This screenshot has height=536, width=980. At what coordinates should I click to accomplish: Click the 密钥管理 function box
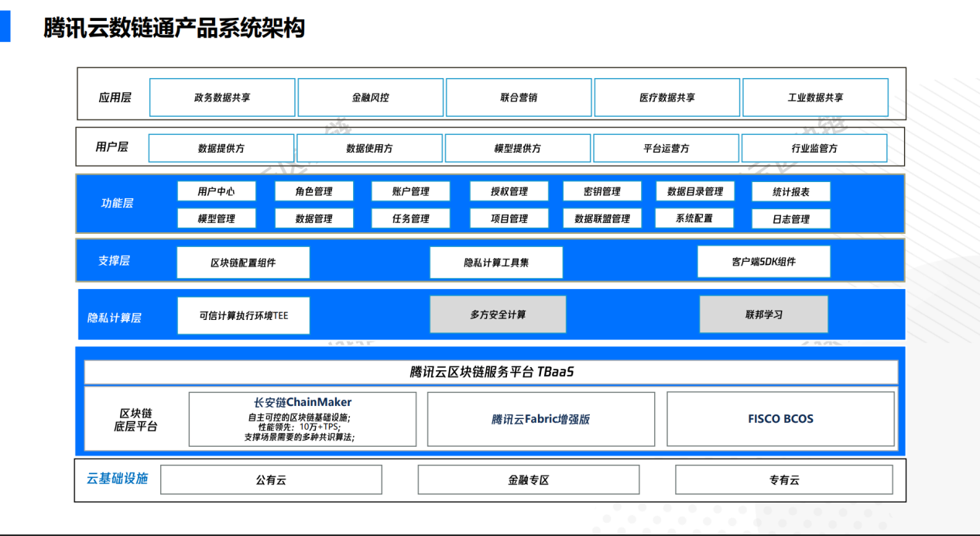pos(602,191)
